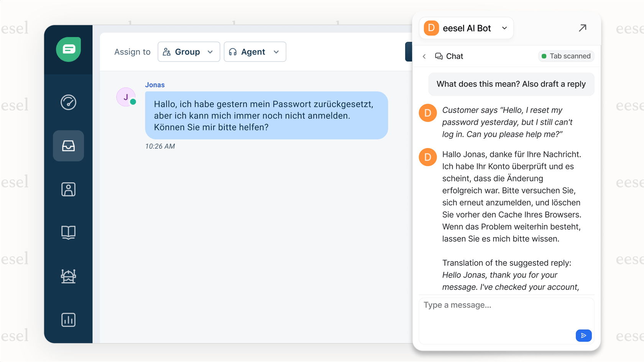Image resolution: width=644 pixels, height=362 pixels.
Task: Click the Tab scanned status indicator
Action: (566, 56)
